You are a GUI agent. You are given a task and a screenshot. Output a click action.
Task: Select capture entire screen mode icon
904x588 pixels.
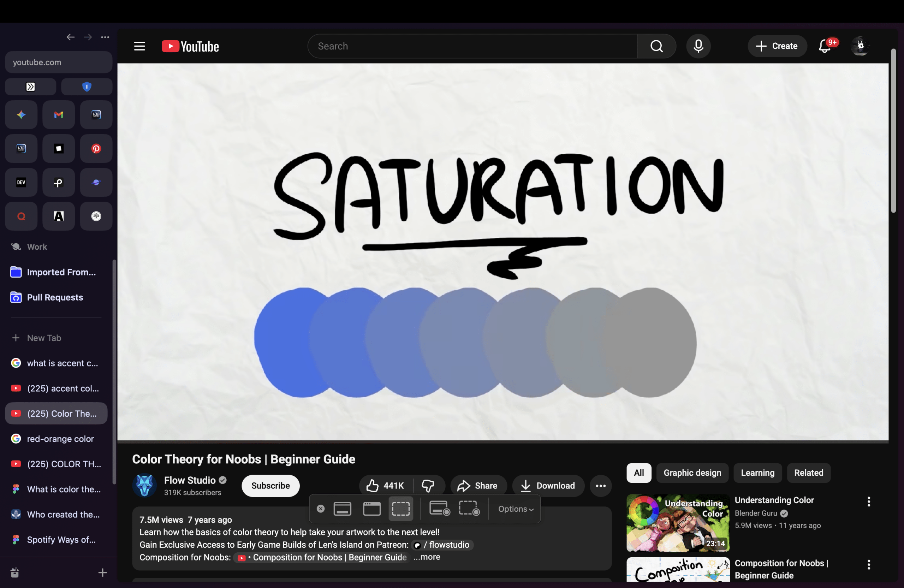(342, 509)
